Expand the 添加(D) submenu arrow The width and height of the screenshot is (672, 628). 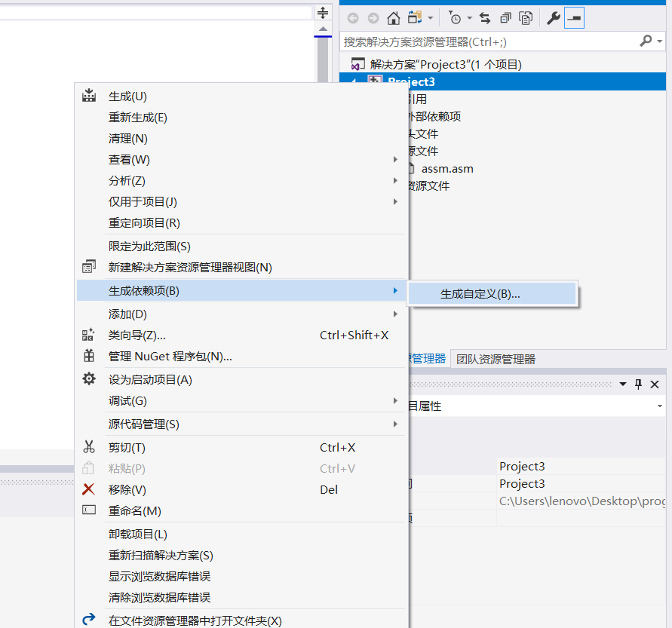pos(395,314)
